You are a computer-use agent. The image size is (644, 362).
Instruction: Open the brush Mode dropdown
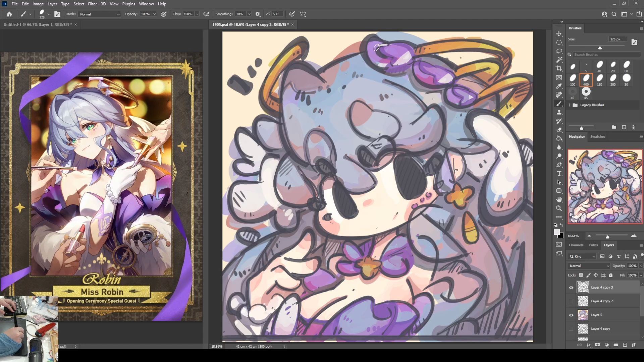[99, 14]
